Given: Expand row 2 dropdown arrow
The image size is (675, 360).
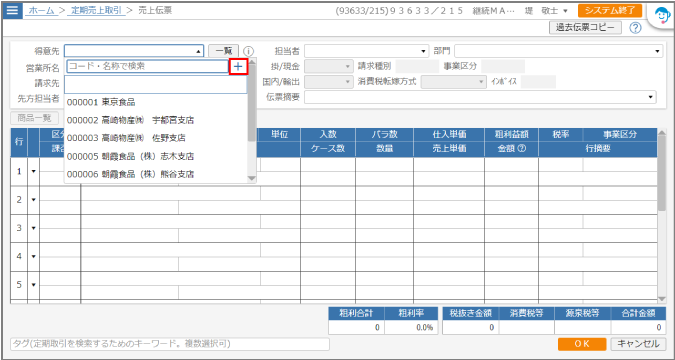Looking at the screenshot, I should [34, 200].
